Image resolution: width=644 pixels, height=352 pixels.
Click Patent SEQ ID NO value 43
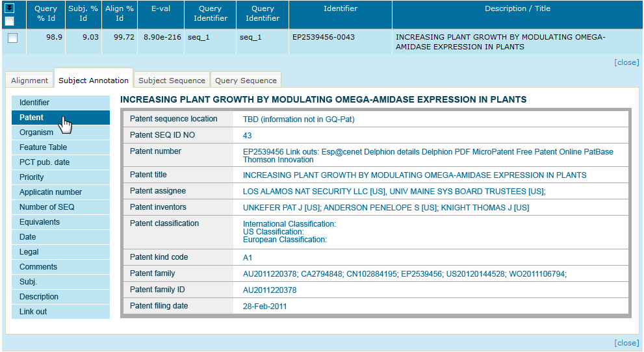tap(247, 135)
